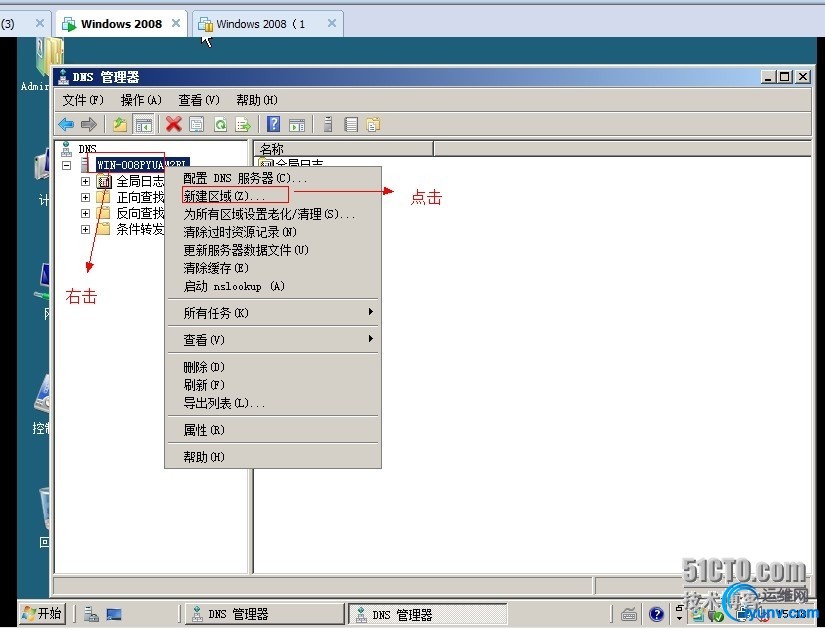Screen dimensions: 825x629
Task: Choose 导出列表(L)... in context menu
Action: click(273, 403)
